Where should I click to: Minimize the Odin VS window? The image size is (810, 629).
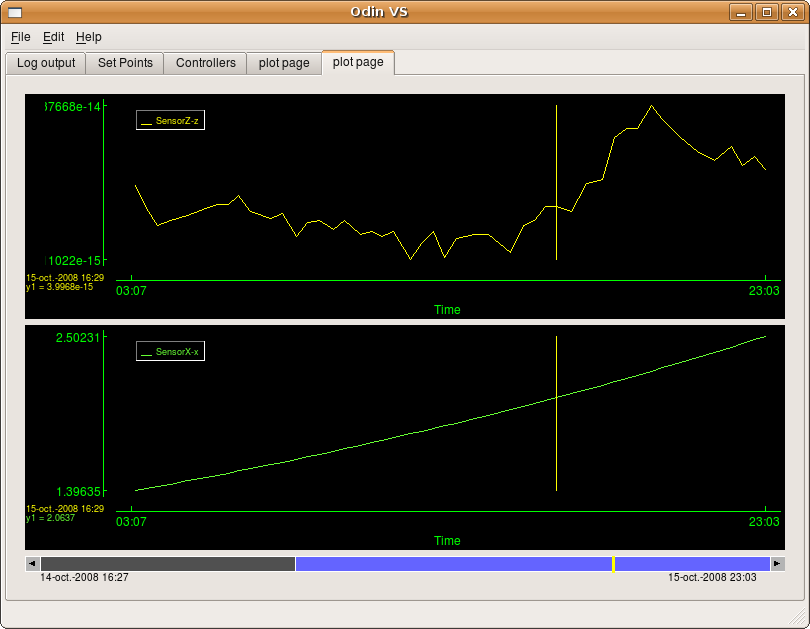pyautogui.click(x=741, y=12)
